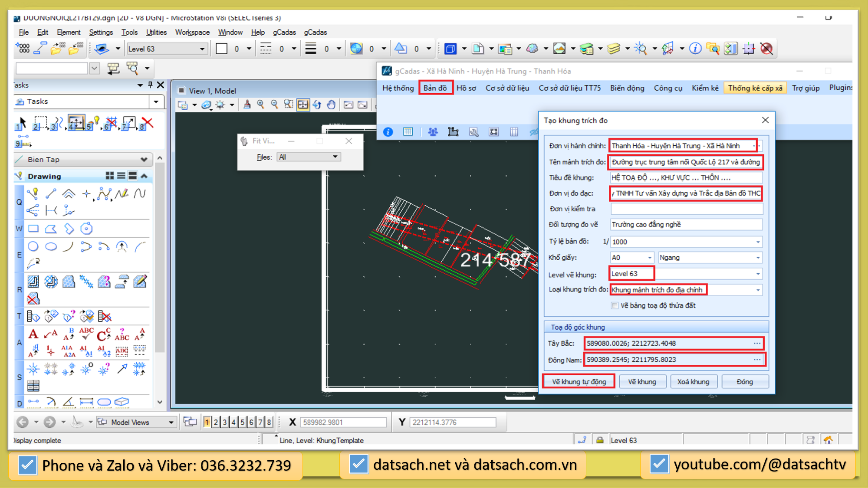
Task: Enable Vẽ bảng toạ độ thửa đất
Action: [x=615, y=305]
